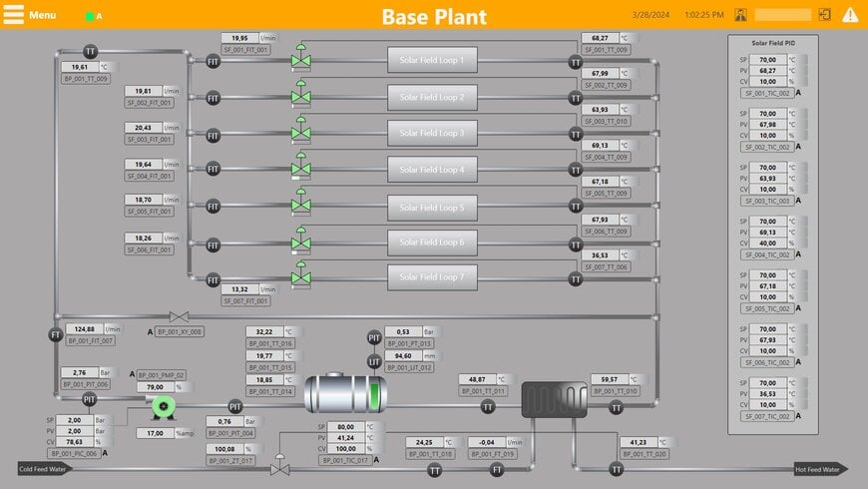Click the 94,60 mm level value
This screenshot has height=489, width=868.
coord(403,355)
